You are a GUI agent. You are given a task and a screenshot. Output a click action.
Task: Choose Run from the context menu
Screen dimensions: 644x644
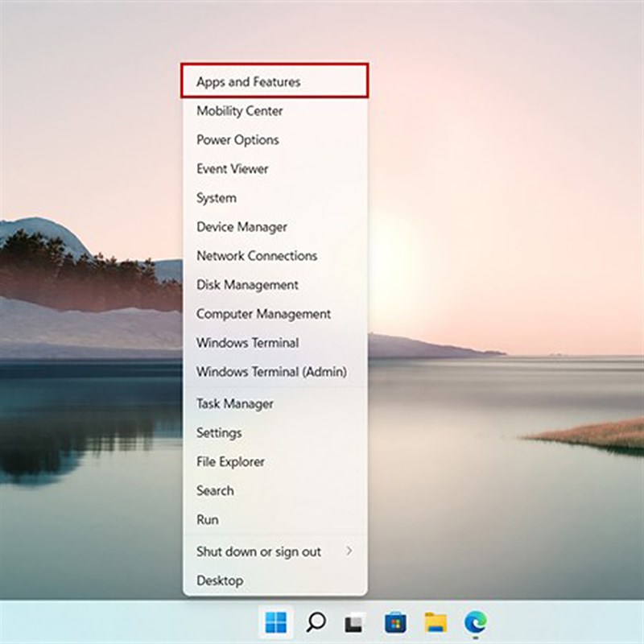208,520
